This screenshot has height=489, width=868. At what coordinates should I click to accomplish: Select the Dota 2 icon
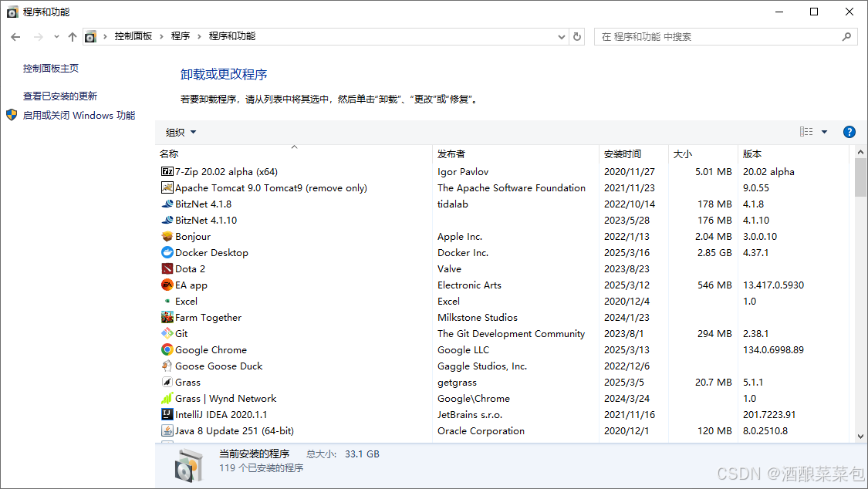(x=167, y=269)
